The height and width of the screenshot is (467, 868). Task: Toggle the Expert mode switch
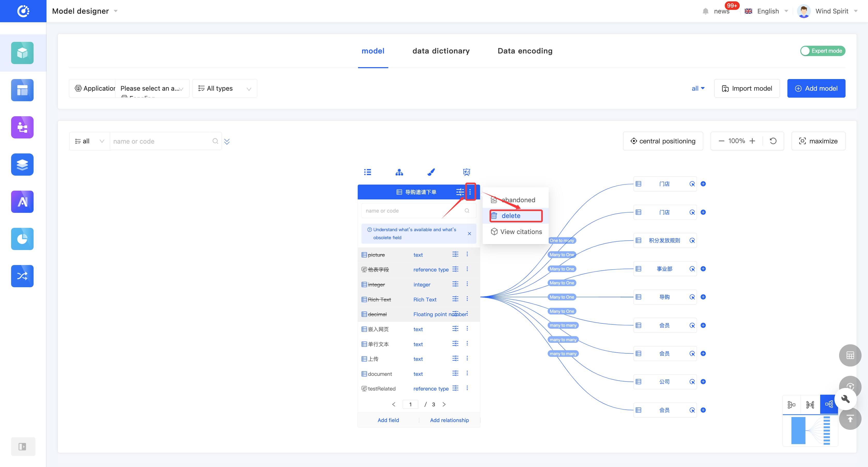tap(822, 51)
